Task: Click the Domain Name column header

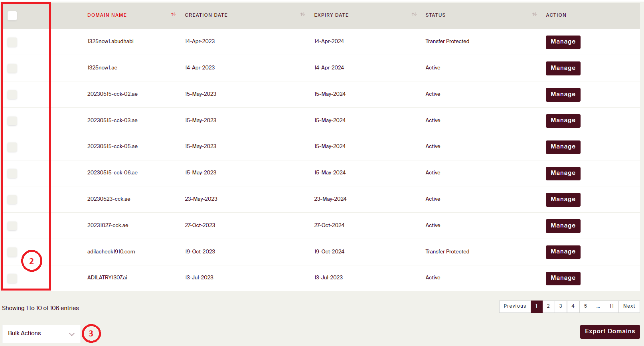Action: 107,15
